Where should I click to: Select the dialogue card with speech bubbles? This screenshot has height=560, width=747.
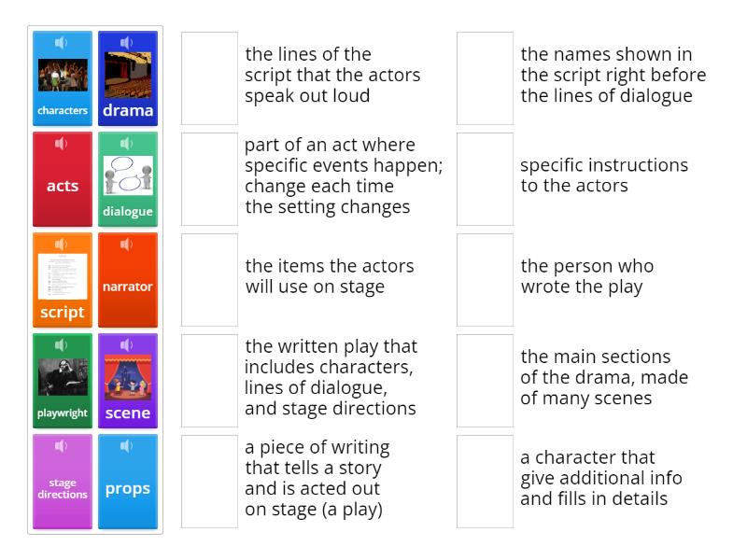[127, 177]
